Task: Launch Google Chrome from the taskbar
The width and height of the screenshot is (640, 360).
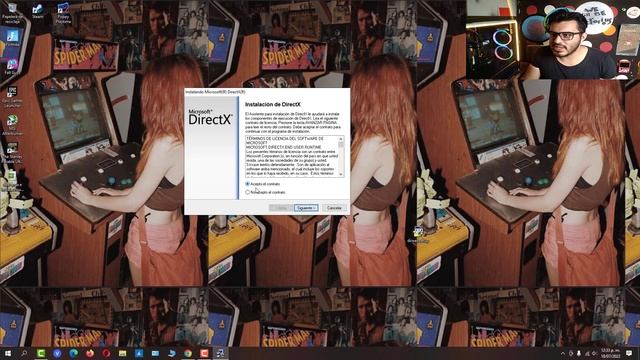Action: (x=188, y=353)
